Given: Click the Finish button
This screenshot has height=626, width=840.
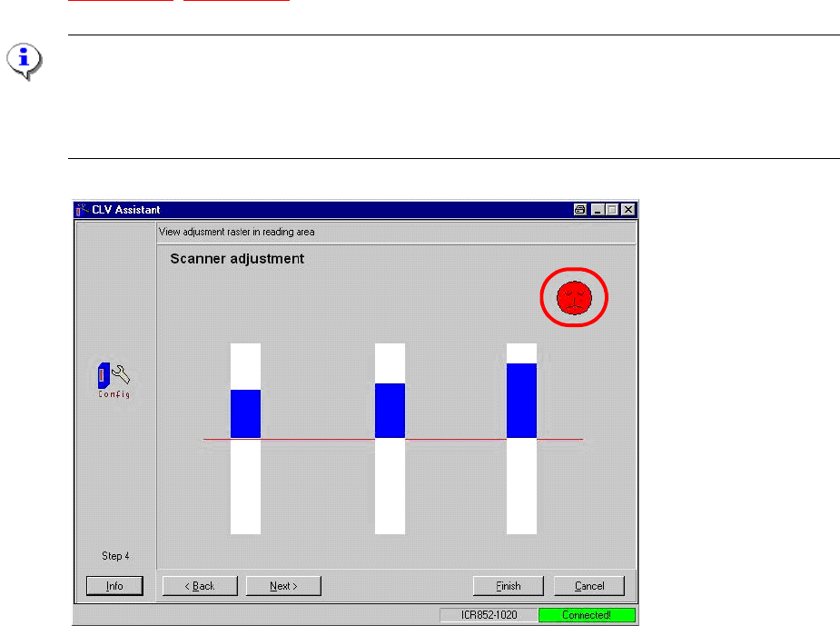Looking at the screenshot, I should 509,586.
